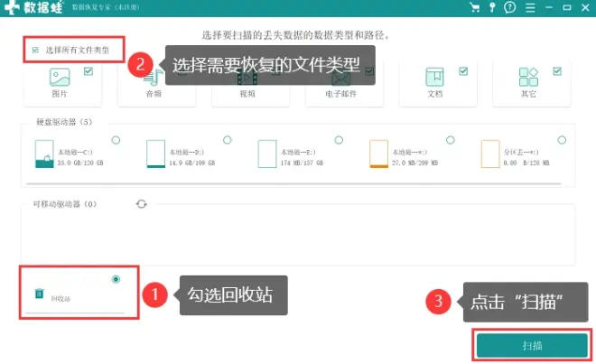Select the local disk C: radio button

115,140
